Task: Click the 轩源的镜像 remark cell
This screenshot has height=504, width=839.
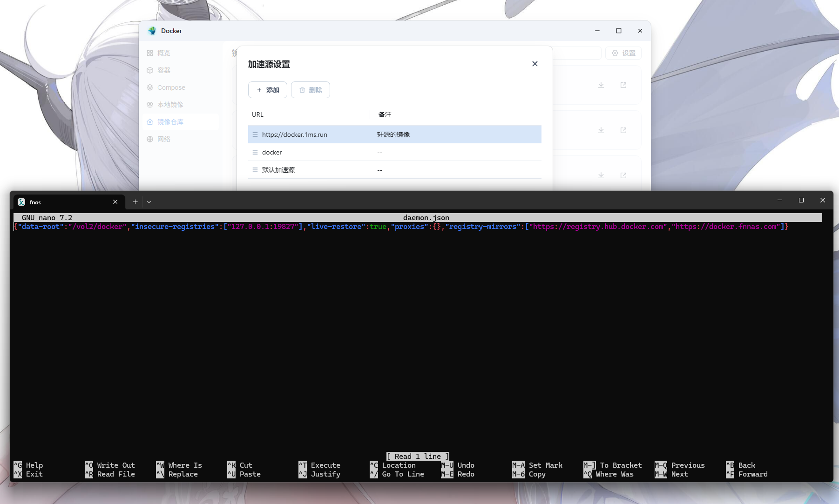Action: [x=393, y=134]
